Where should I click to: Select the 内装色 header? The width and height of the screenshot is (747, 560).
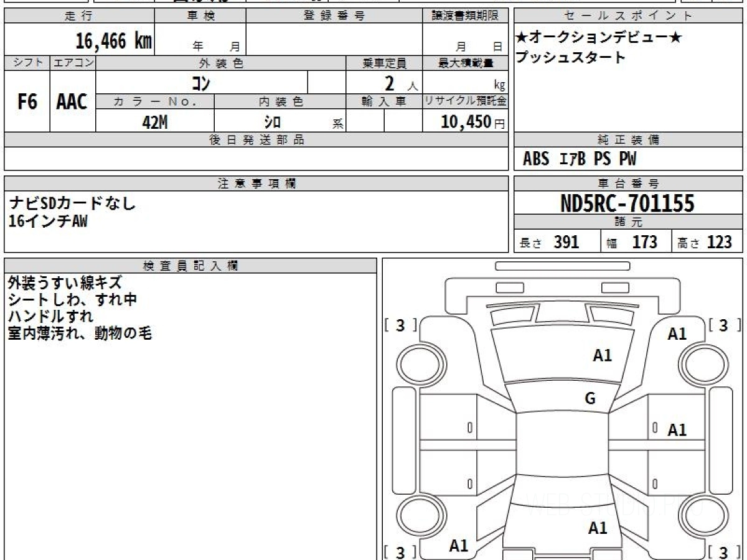[x=280, y=101]
